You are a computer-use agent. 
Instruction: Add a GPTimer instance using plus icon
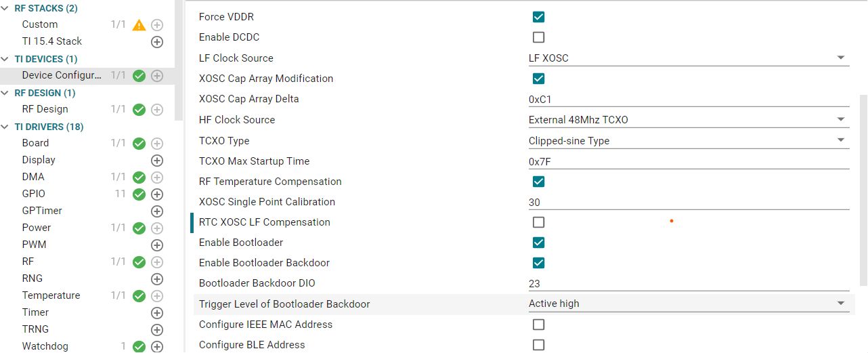pyautogui.click(x=156, y=211)
